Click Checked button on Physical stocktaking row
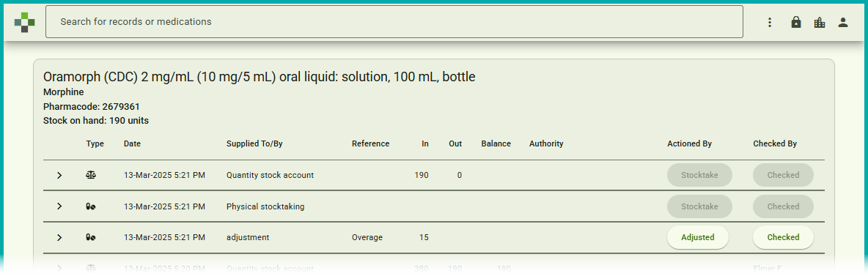Screen dimensions: 868x276 [x=783, y=206]
